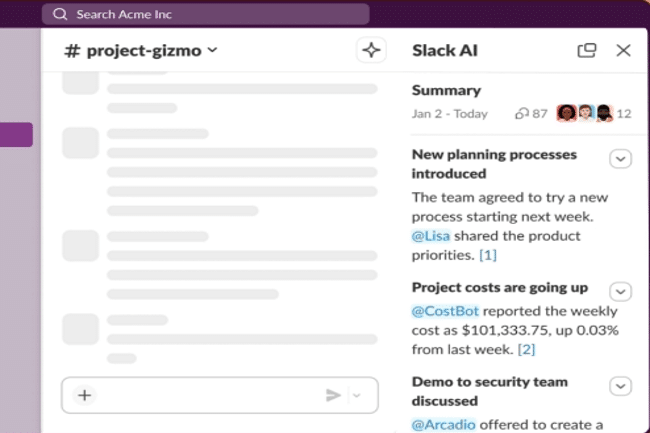Click the Search Acme Inc field
This screenshot has width=650, height=433.
[x=206, y=15]
